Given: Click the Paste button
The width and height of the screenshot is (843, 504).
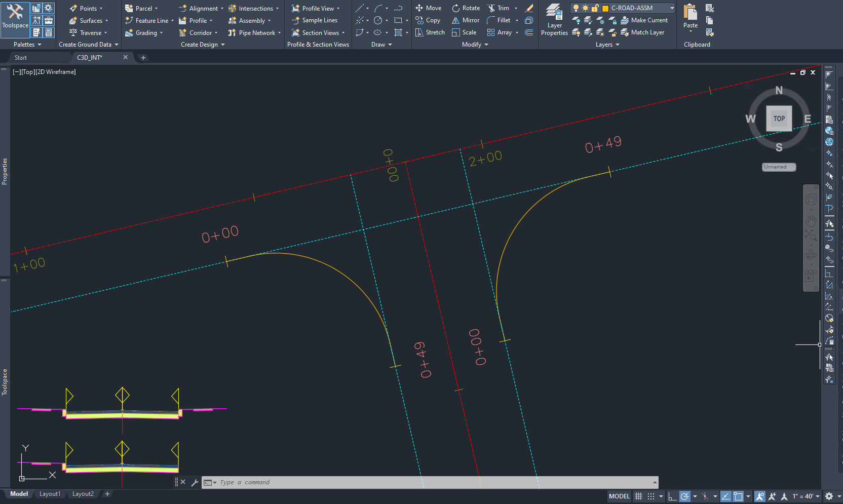Looking at the screenshot, I should click(x=691, y=16).
